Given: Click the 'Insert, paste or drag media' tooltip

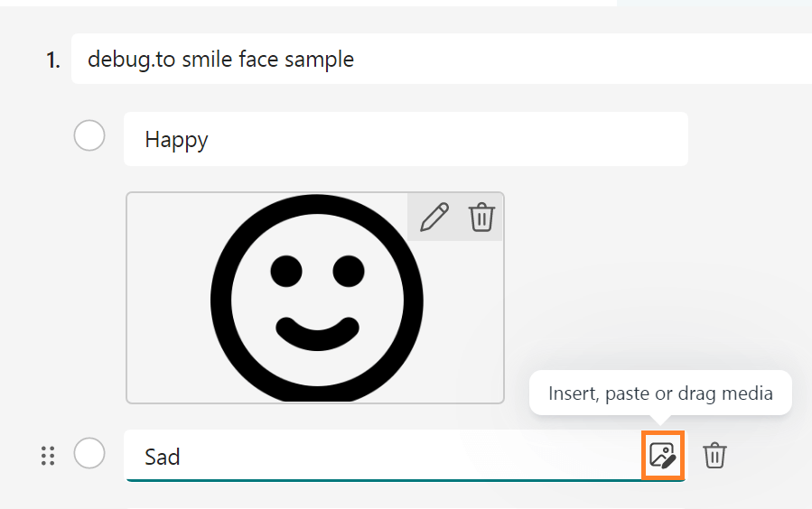Looking at the screenshot, I should 660,393.
